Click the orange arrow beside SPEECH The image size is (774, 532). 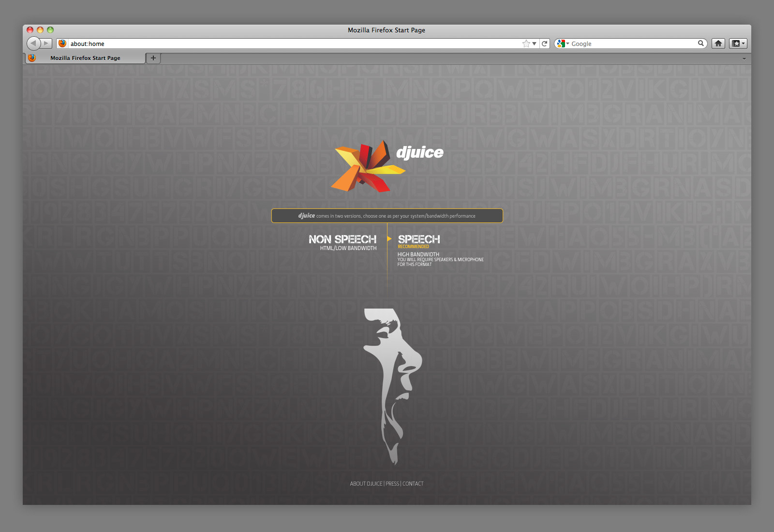point(389,238)
